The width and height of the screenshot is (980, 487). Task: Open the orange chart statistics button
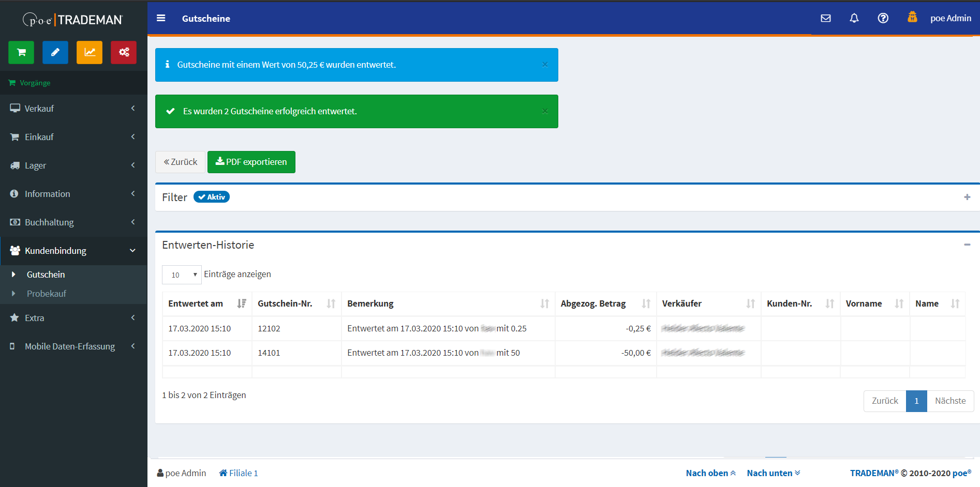[x=90, y=52]
